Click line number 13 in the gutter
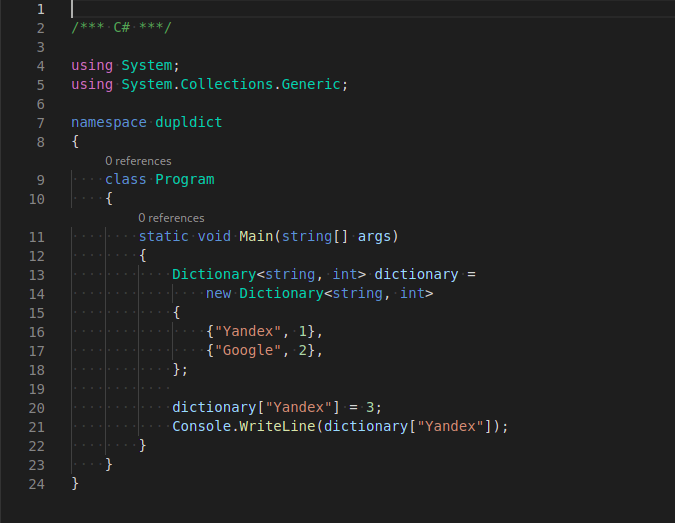675x523 pixels. pyautogui.click(x=37, y=275)
